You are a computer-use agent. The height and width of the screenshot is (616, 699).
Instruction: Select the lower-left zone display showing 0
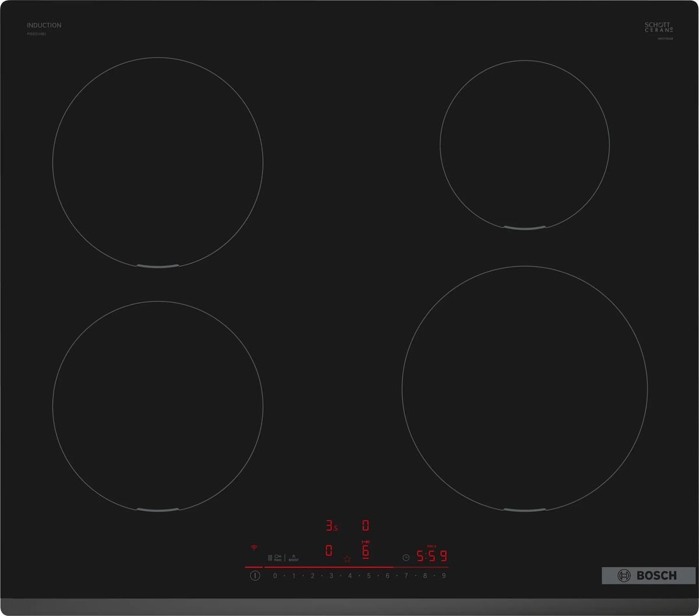pos(329,550)
